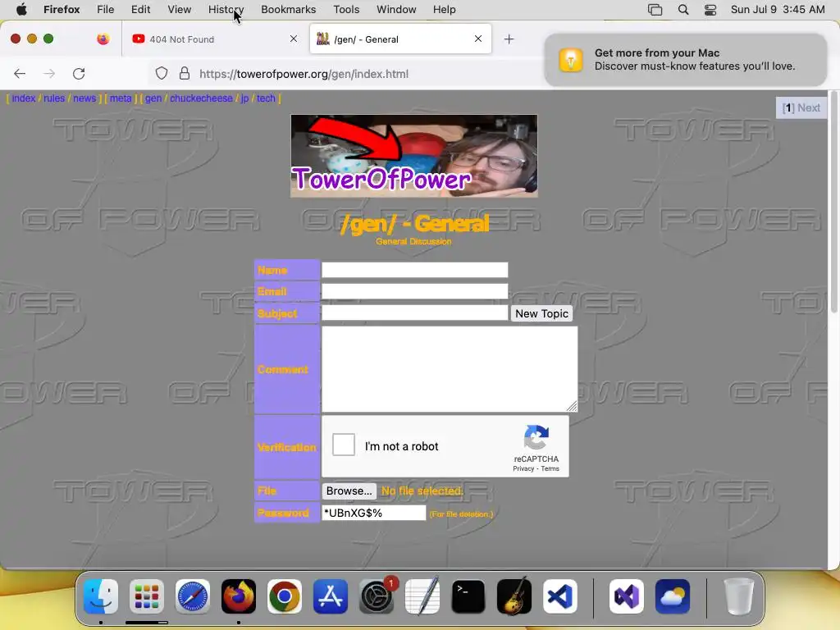Screen dimensions: 840x630
Task: Open the File menu
Action: [x=106, y=10]
